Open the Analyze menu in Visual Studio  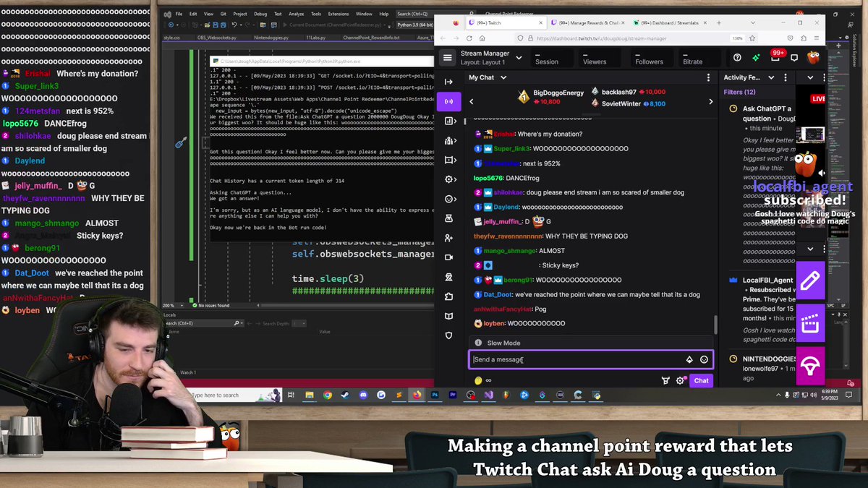tap(296, 14)
